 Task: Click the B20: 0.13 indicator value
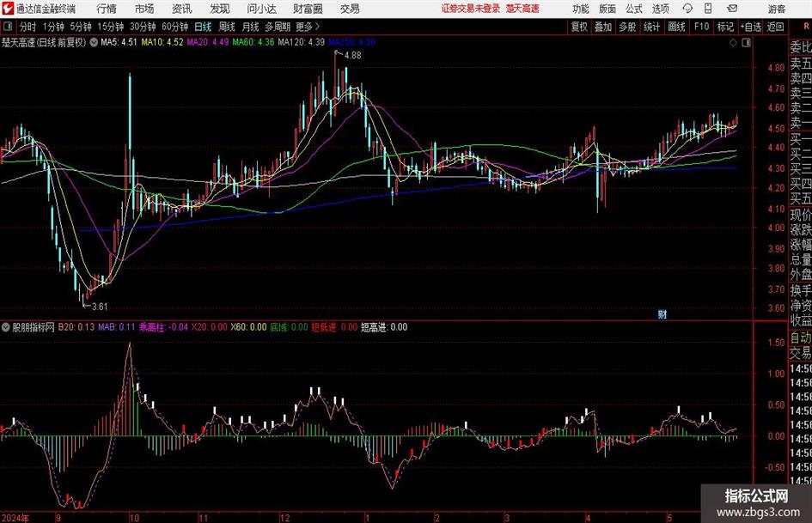pyautogui.click(x=76, y=327)
